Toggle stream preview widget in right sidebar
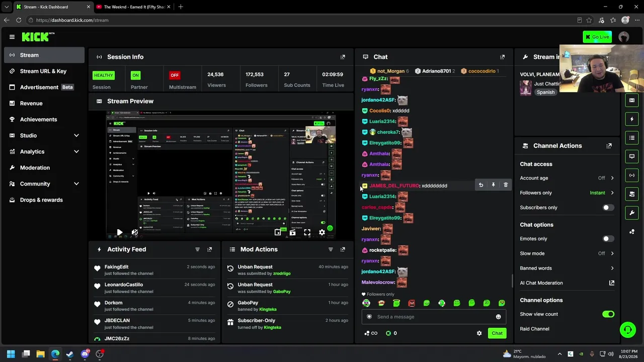Screen dimensions: 644x362 [x=632, y=100]
